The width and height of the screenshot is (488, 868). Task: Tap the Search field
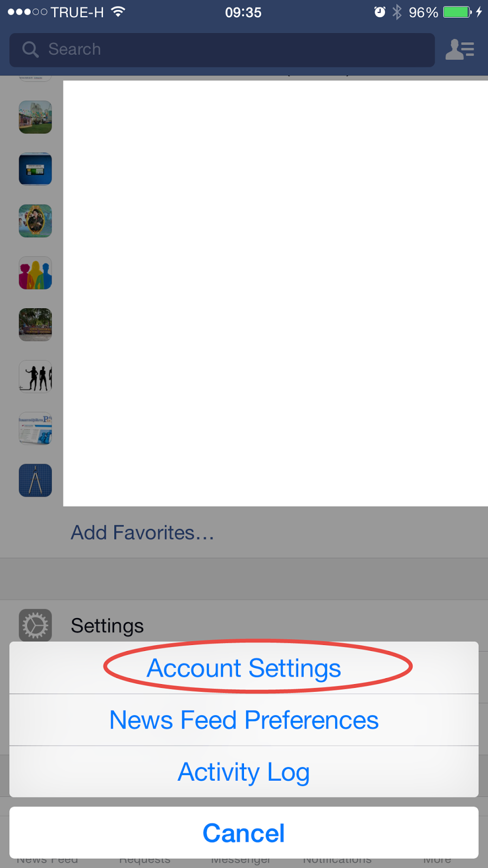[222, 50]
